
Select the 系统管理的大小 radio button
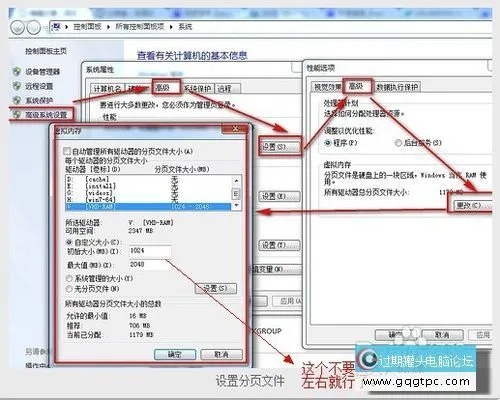69,278
